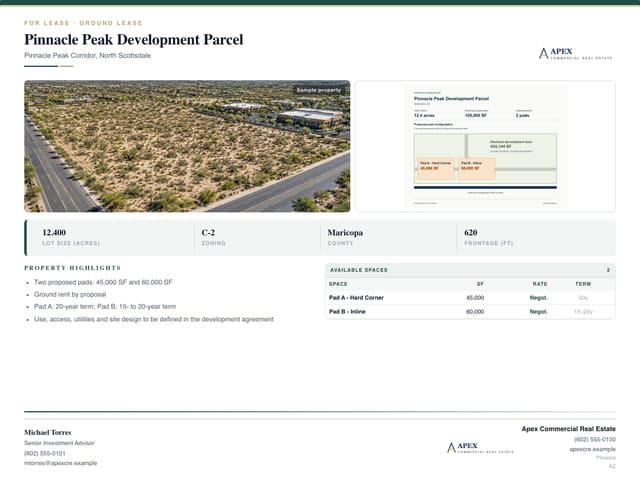
Task: Click the 'SPACE' column header
Action: point(338,284)
